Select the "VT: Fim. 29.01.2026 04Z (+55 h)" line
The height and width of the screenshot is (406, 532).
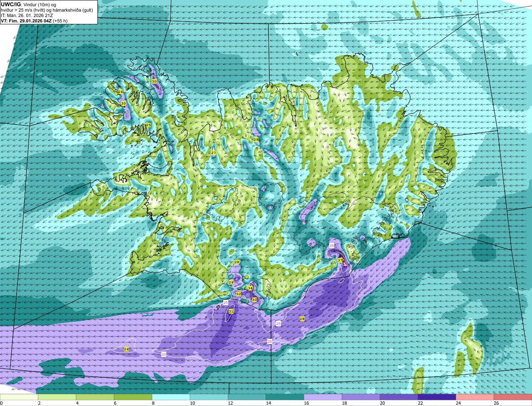click(34, 21)
